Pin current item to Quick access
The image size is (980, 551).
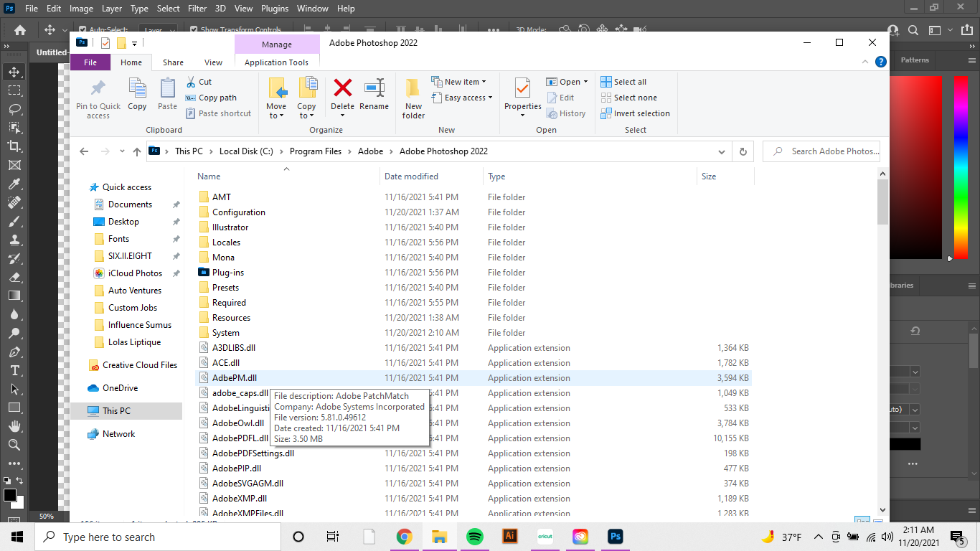[x=98, y=98]
